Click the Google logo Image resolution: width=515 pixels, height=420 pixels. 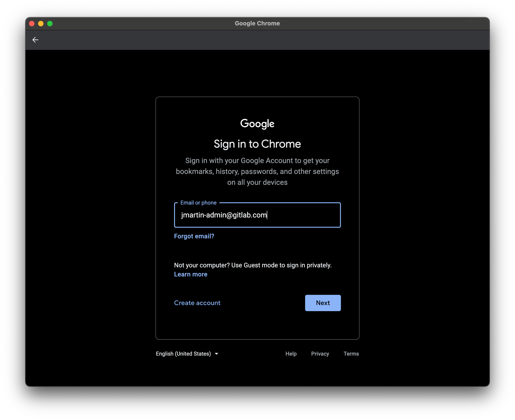pyautogui.click(x=257, y=124)
